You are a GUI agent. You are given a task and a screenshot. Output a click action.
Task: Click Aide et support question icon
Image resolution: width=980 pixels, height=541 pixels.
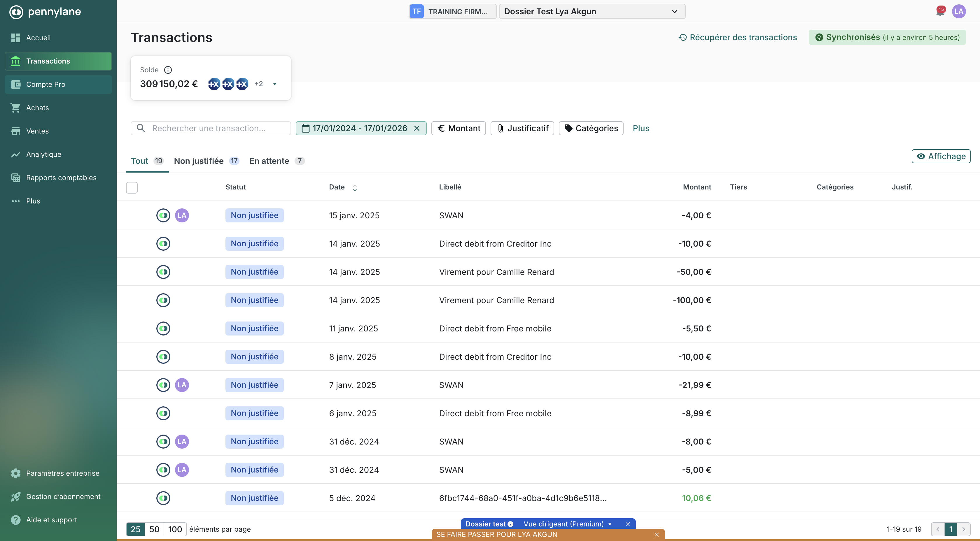[x=15, y=520]
